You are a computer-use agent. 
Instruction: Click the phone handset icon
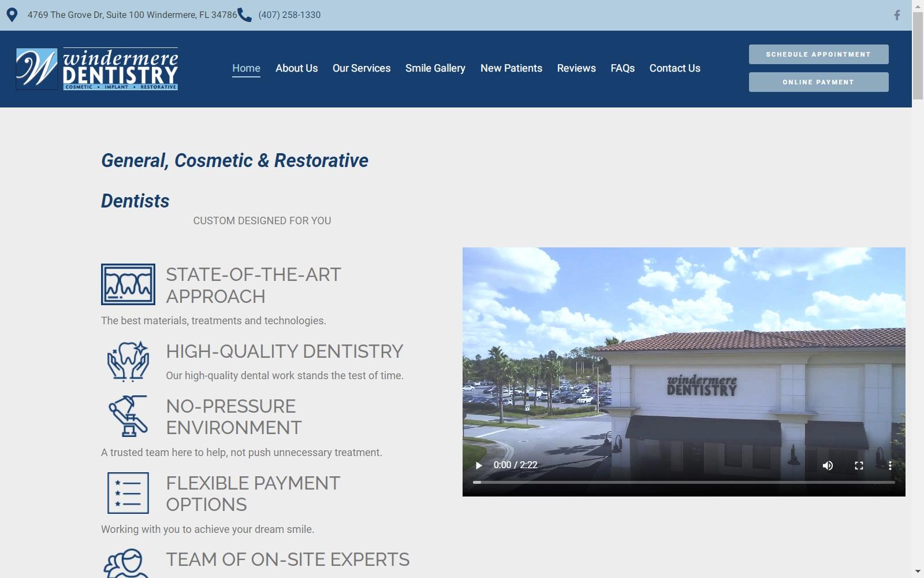[245, 15]
